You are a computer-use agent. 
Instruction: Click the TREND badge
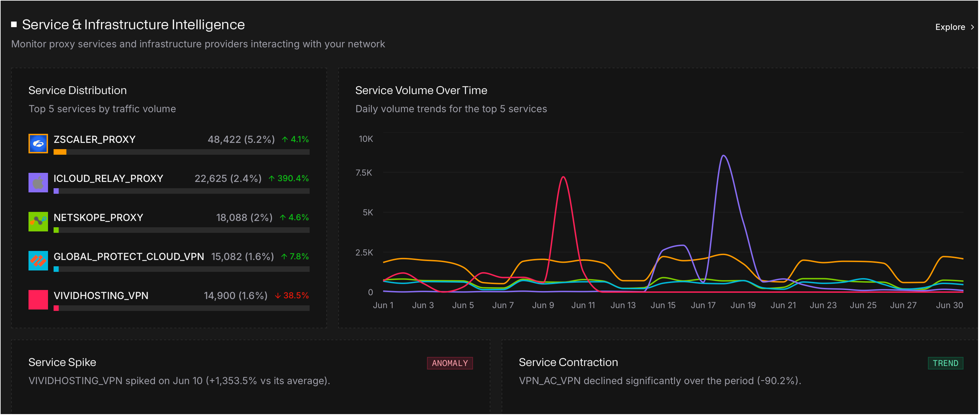945,363
